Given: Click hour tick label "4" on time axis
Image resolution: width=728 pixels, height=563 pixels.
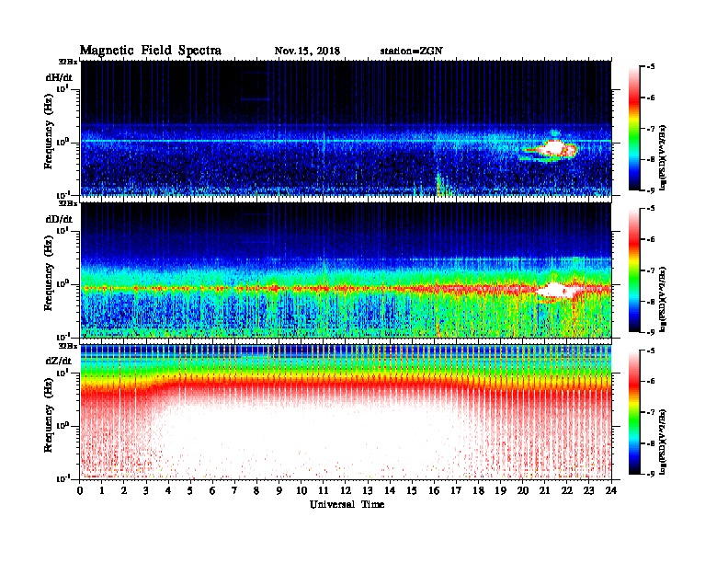Looking at the screenshot, I should click(168, 491).
